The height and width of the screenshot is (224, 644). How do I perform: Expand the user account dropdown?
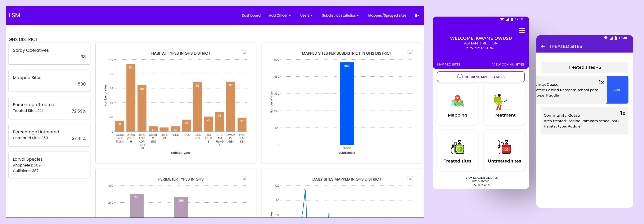417,16
